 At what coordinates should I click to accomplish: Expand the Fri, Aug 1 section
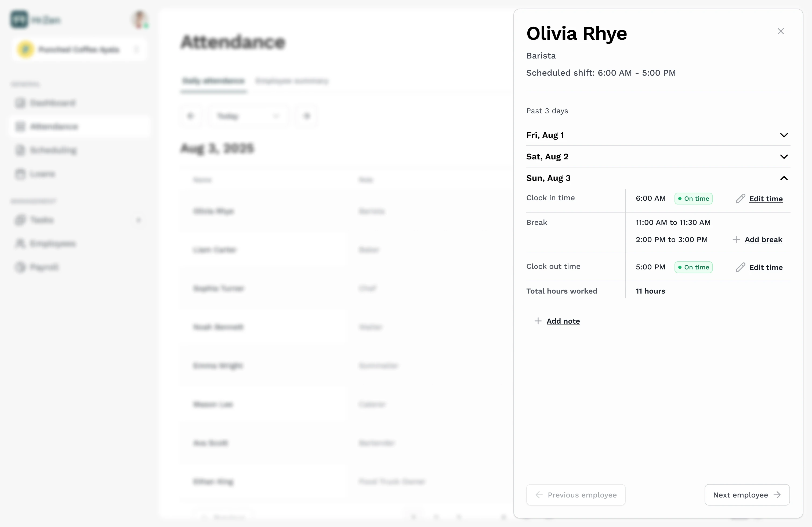pyautogui.click(x=784, y=135)
